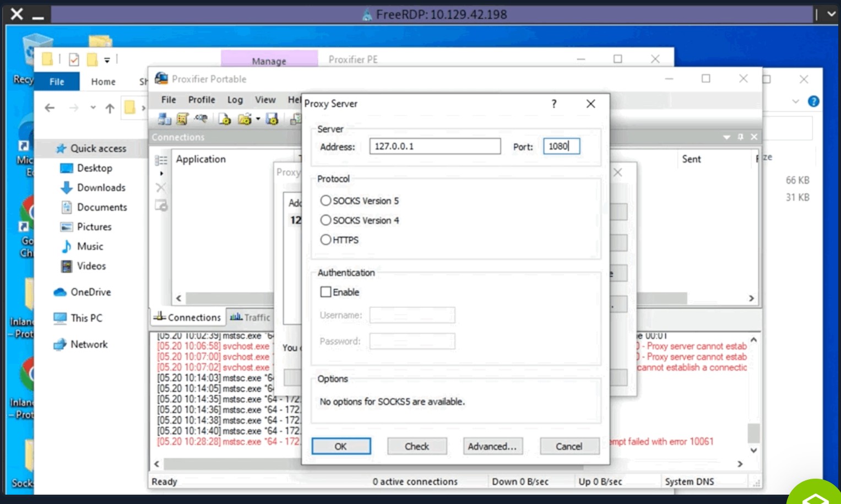
Task: Click Cancel in Proxy Server dialog
Action: pyautogui.click(x=569, y=446)
